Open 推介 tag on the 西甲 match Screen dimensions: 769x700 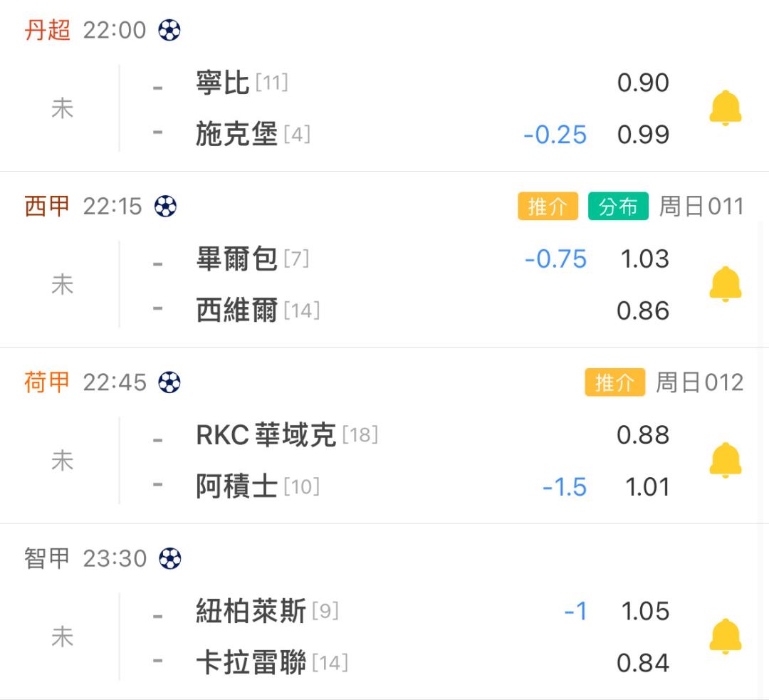point(548,206)
